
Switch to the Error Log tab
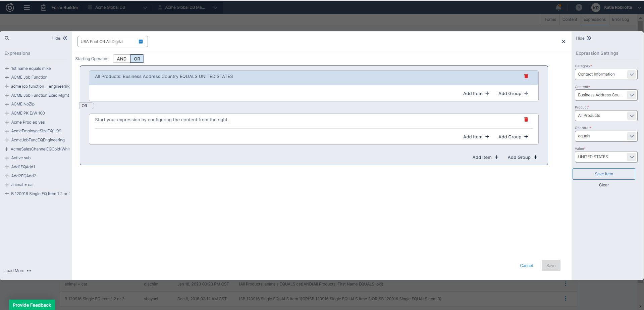(620, 19)
